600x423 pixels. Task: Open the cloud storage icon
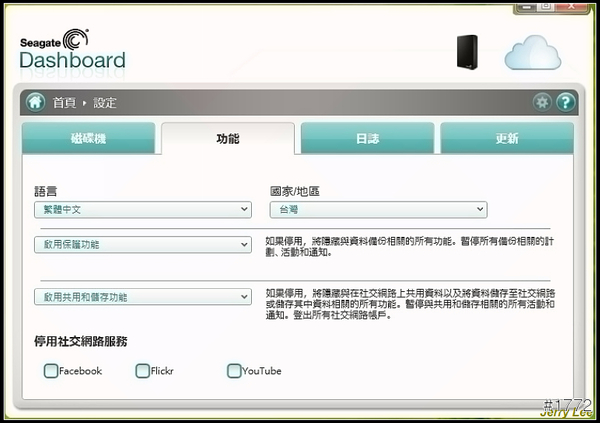(533, 52)
